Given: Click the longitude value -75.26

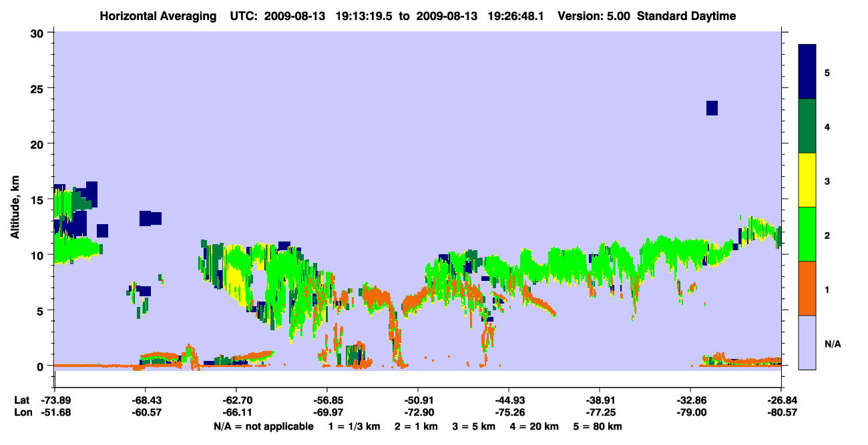Looking at the screenshot, I should point(509,413).
